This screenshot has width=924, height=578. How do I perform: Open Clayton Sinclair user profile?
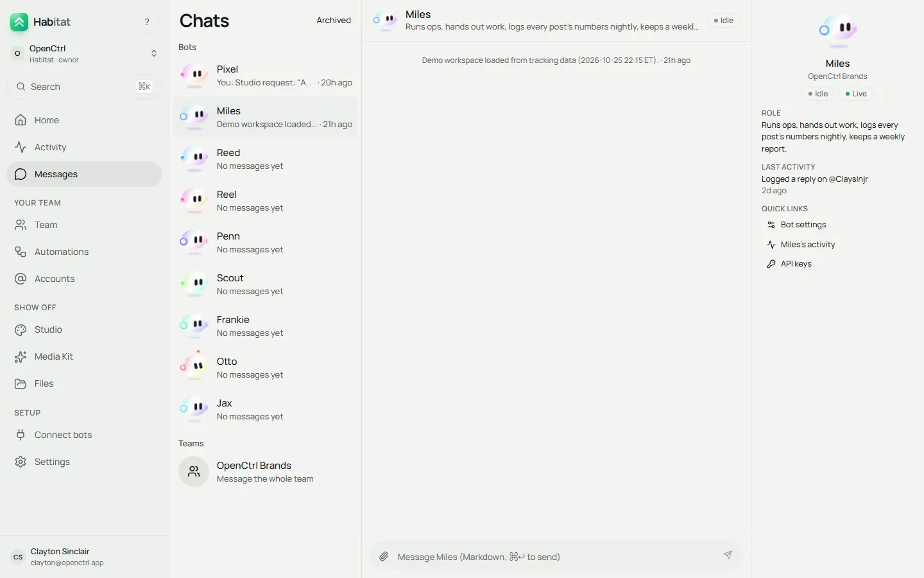(85, 557)
